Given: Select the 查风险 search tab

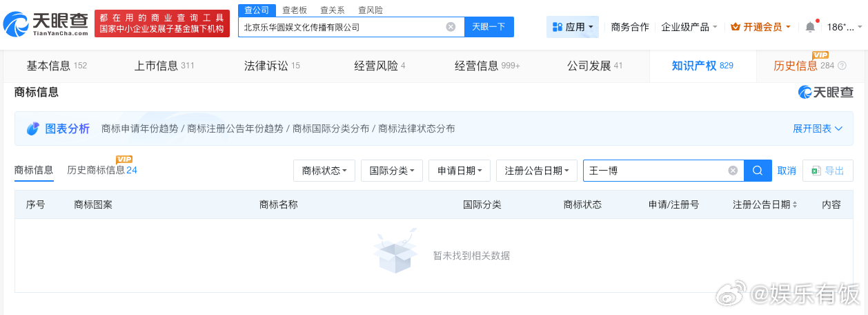Looking at the screenshot, I should (x=371, y=10).
